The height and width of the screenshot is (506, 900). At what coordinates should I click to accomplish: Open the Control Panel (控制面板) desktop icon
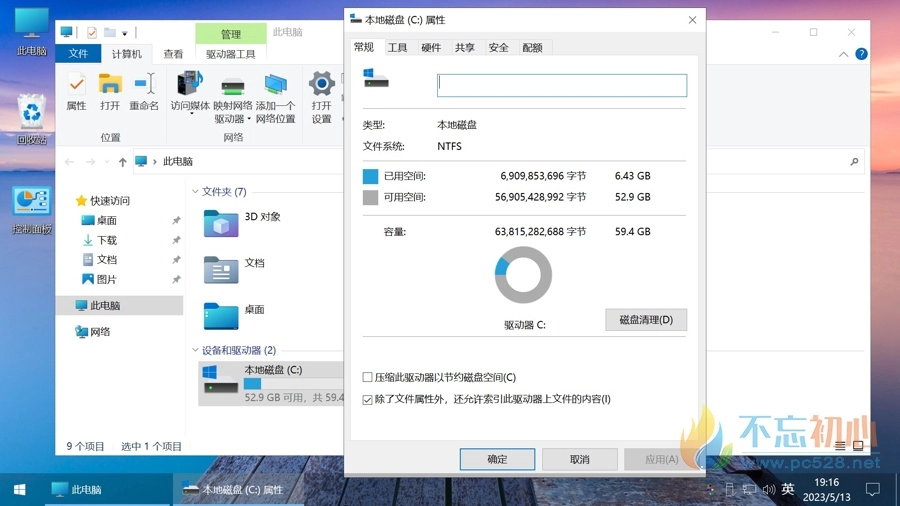coord(32,210)
